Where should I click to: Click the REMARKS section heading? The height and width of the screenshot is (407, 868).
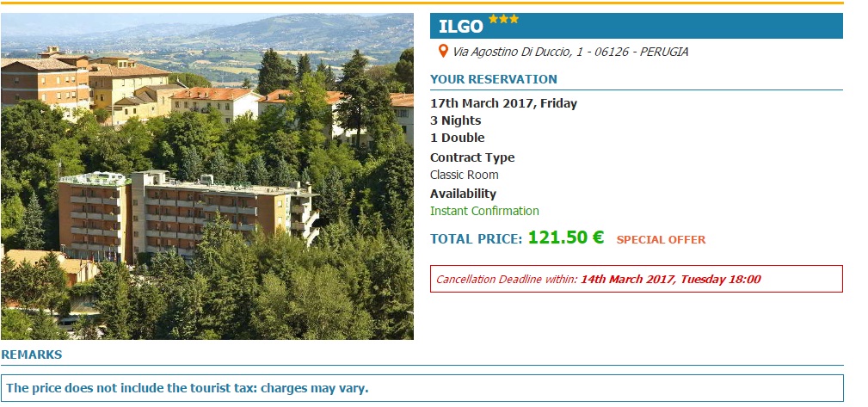(31, 355)
